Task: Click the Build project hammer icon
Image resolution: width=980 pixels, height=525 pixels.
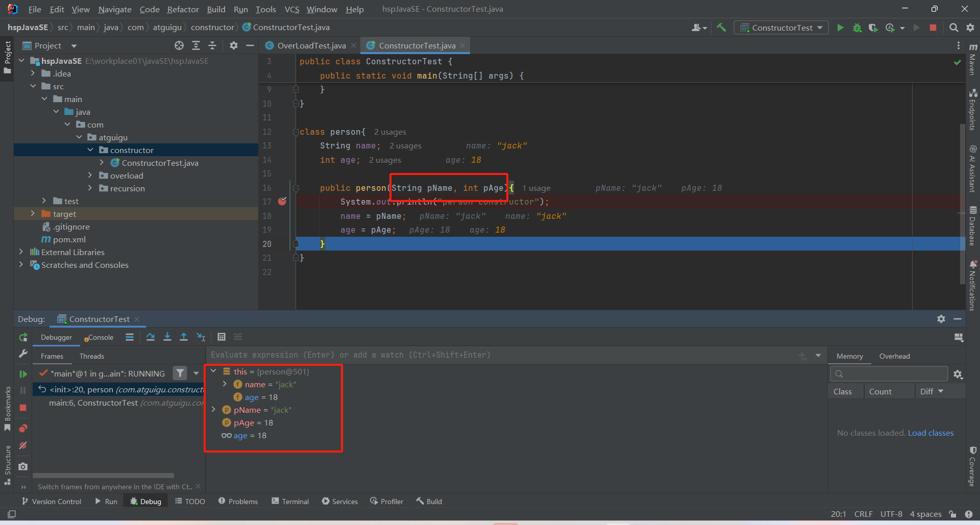Action: tap(721, 28)
